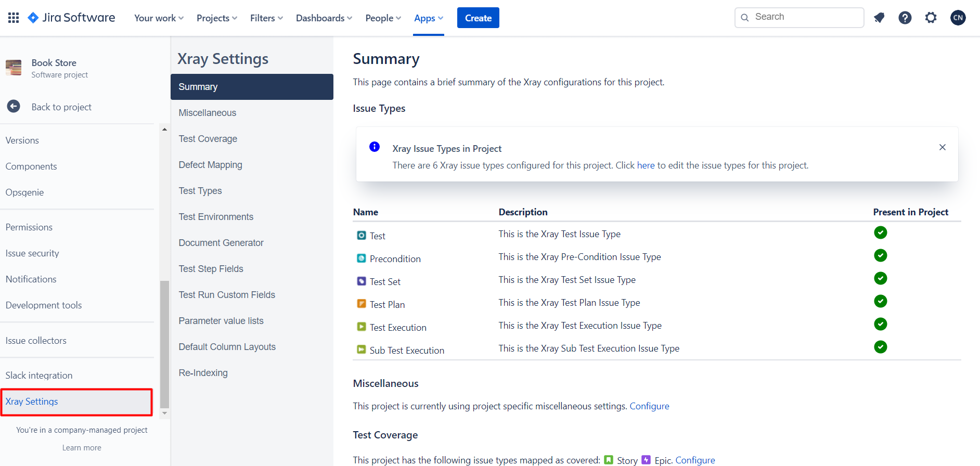Viewport: 980px width, 466px height.
Task: Click Configure link under Miscellaneous
Action: coord(649,406)
